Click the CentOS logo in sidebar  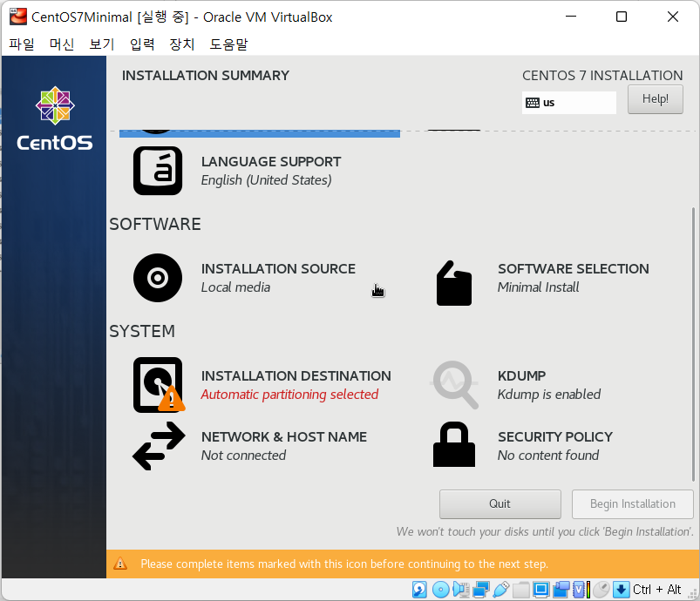click(x=55, y=118)
